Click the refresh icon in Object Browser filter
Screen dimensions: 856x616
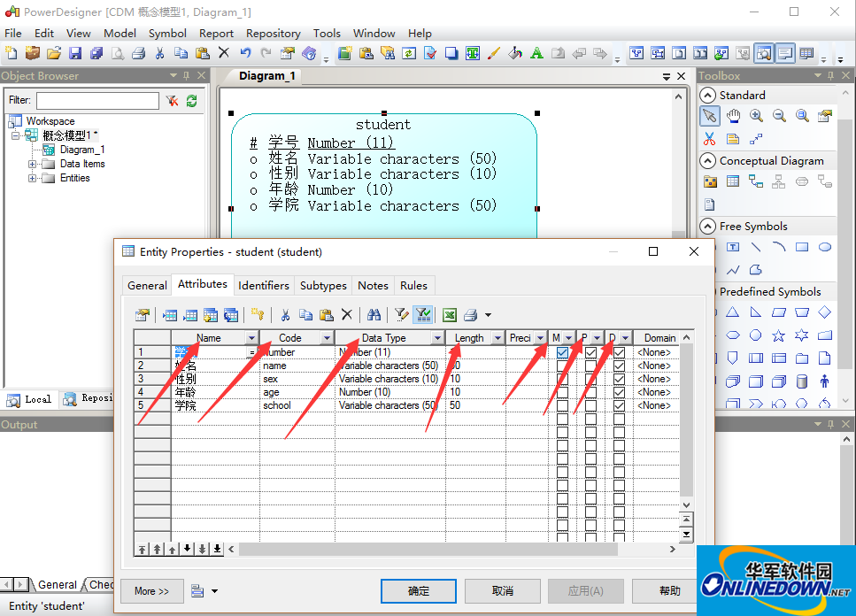point(191,101)
